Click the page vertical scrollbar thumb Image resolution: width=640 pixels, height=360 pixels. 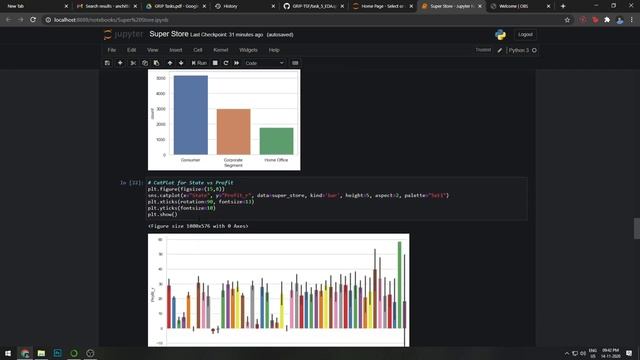(x=637, y=228)
